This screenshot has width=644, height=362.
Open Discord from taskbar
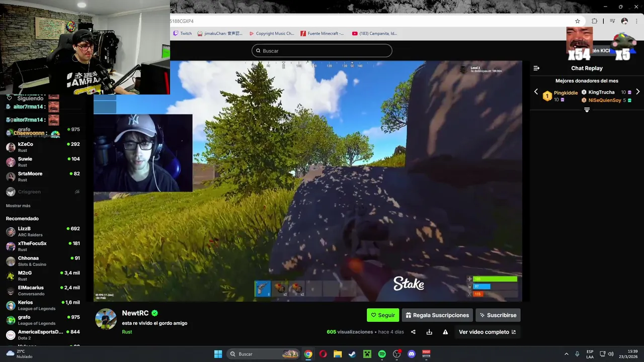[412, 354]
